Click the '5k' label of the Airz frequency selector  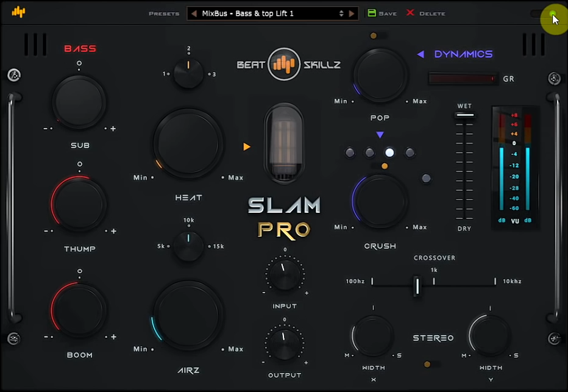[161, 246]
